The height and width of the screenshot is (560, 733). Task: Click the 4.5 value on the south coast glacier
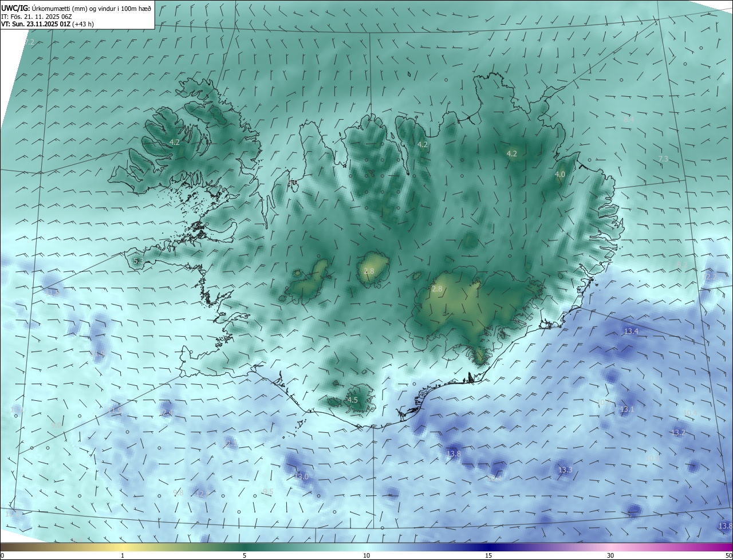point(353,400)
